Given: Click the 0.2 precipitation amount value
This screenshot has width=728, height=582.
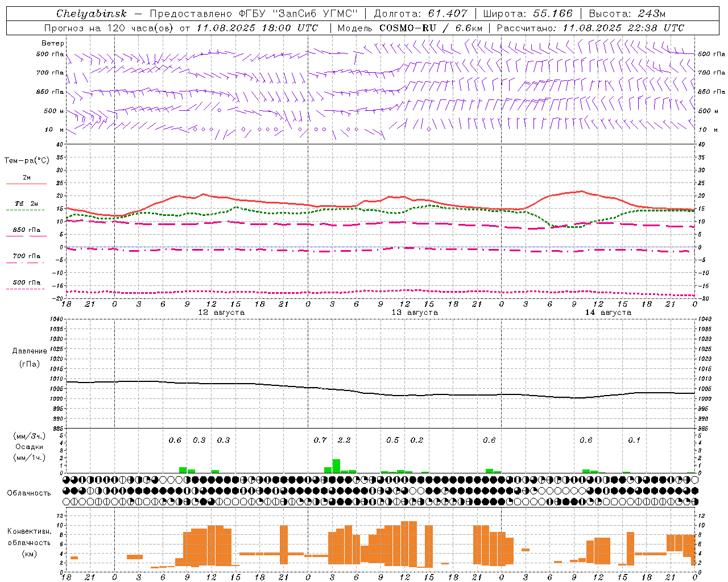Looking at the screenshot, I should [417, 440].
